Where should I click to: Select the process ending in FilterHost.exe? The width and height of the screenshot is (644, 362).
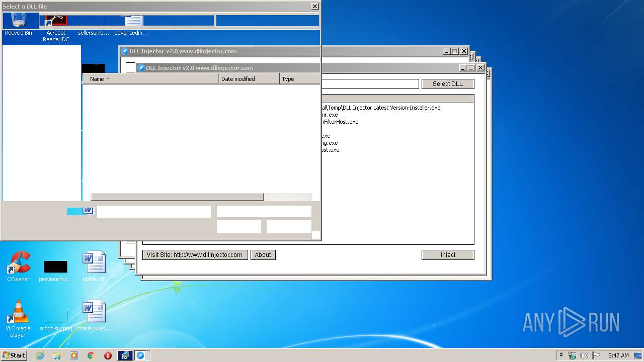(340, 122)
